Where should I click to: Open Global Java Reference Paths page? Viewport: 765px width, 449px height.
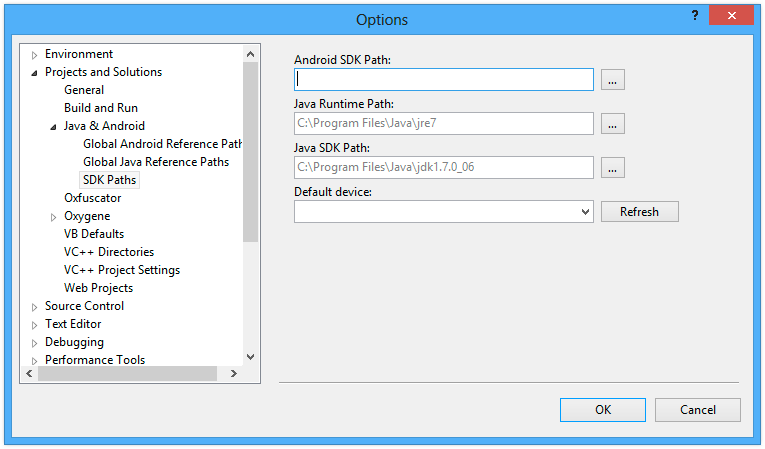coord(156,162)
